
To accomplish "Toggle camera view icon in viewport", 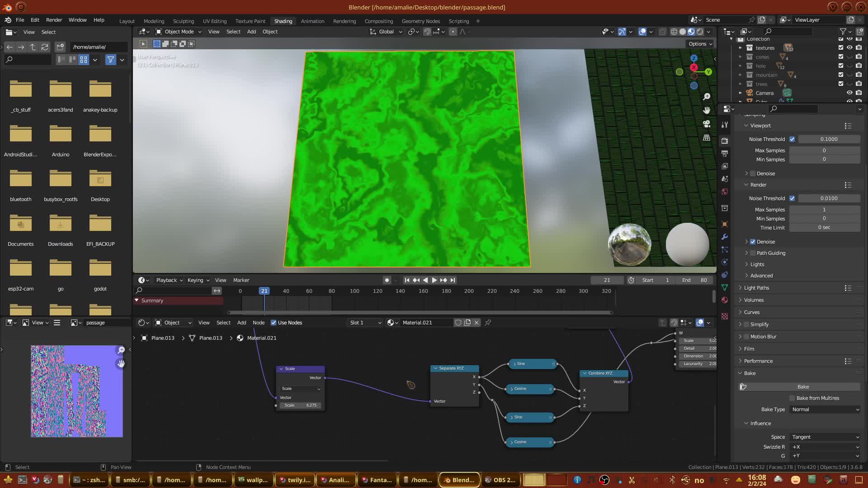I will click(x=707, y=124).
